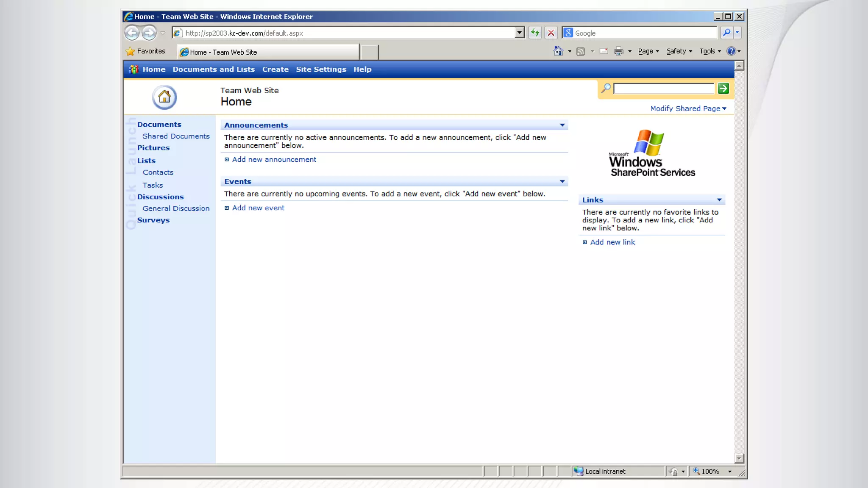868x488 pixels.
Task: Open Documents and Lists navigation item
Action: tap(214, 69)
